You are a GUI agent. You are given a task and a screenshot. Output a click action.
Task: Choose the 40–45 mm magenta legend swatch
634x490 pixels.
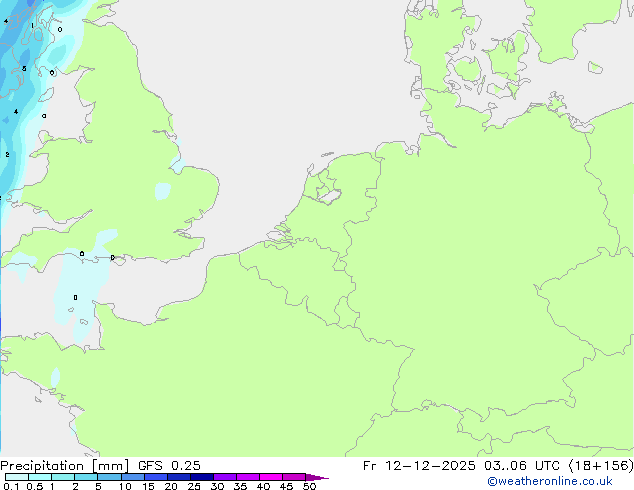(x=271, y=477)
